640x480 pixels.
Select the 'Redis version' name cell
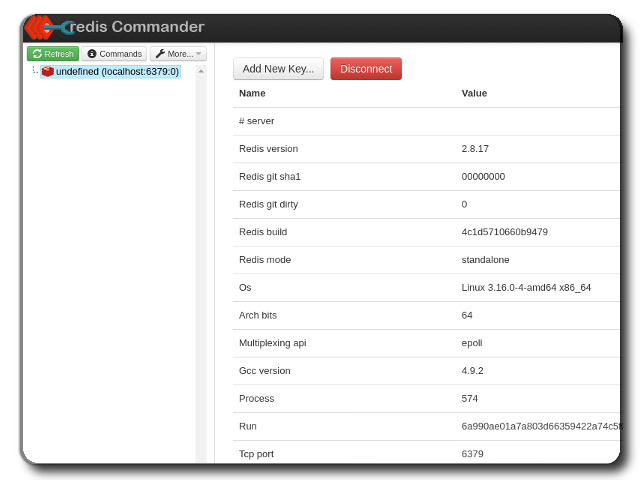pos(269,149)
